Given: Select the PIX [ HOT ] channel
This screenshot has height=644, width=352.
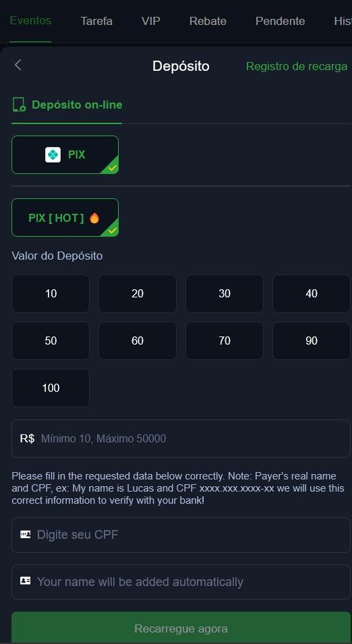Looking at the screenshot, I should click(x=65, y=218).
